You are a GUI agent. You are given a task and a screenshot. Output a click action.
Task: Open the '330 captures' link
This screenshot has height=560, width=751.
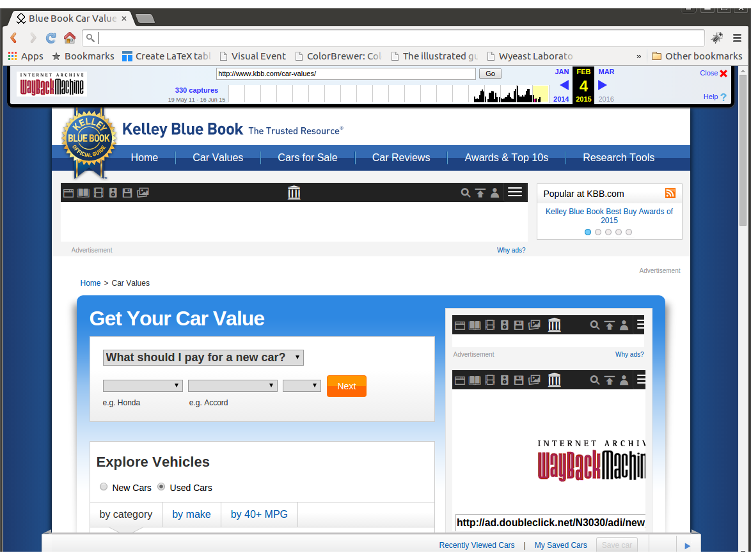pyautogui.click(x=196, y=90)
